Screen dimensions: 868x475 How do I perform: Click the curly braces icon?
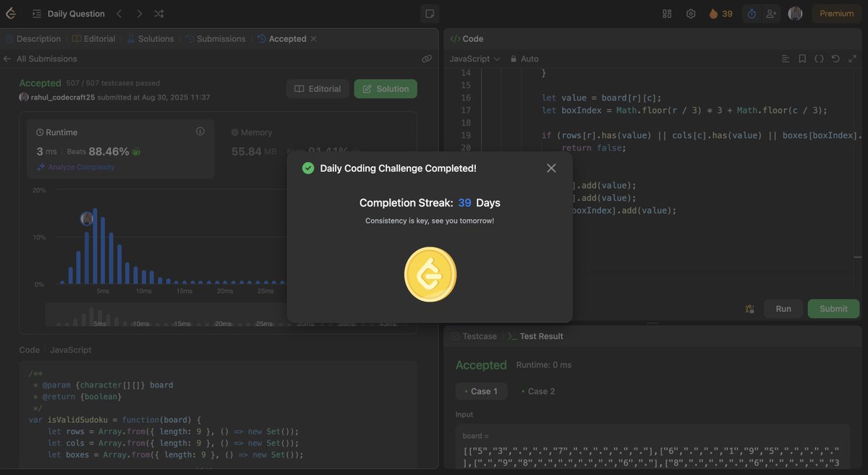[819, 59]
